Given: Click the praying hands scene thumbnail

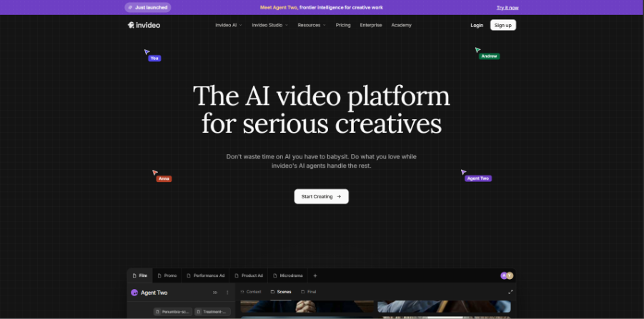Looking at the screenshot, I should [307, 307].
